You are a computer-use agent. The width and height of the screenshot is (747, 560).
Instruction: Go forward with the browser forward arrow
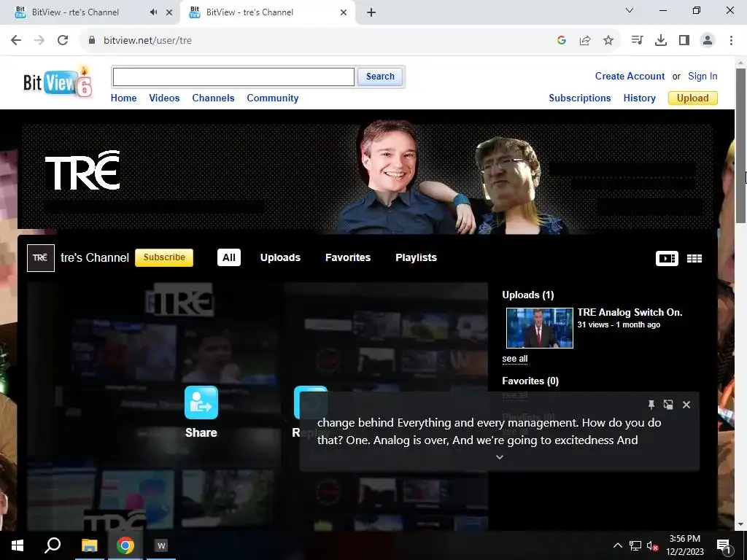click(39, 40)
